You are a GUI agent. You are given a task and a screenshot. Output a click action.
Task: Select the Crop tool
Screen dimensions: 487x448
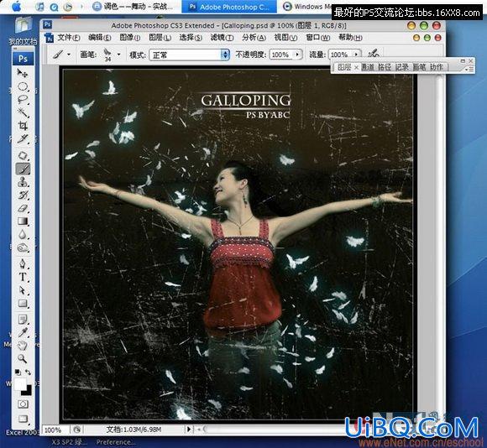(23, 125)
